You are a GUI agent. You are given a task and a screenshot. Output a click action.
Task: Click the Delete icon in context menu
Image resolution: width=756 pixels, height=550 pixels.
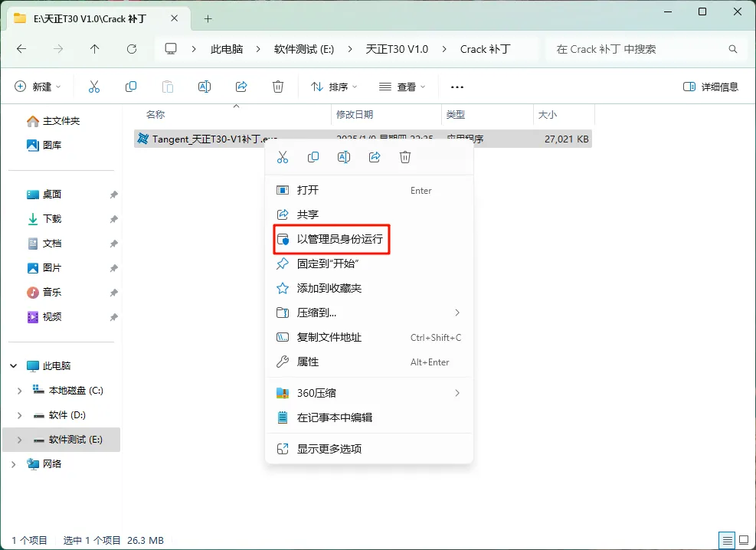tap(405, 157)
